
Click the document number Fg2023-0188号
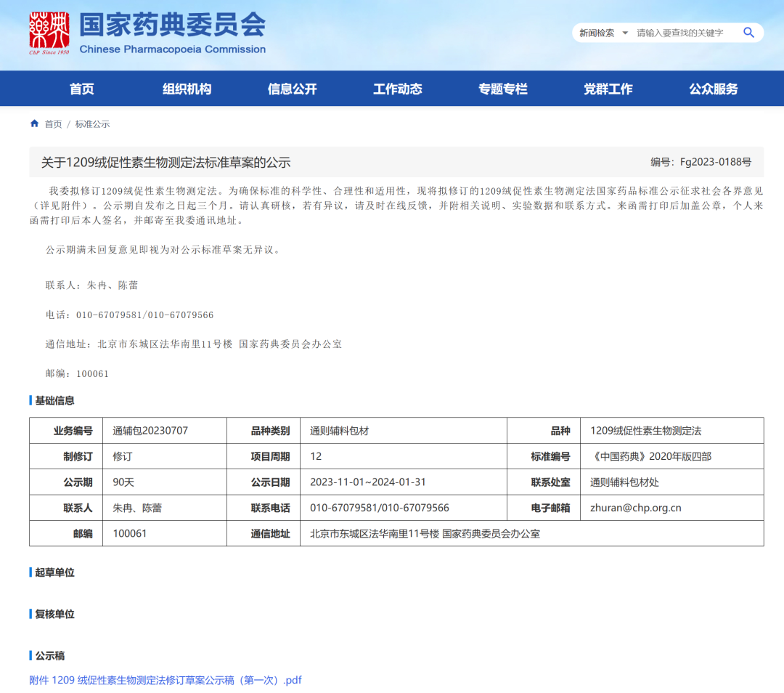716,162
